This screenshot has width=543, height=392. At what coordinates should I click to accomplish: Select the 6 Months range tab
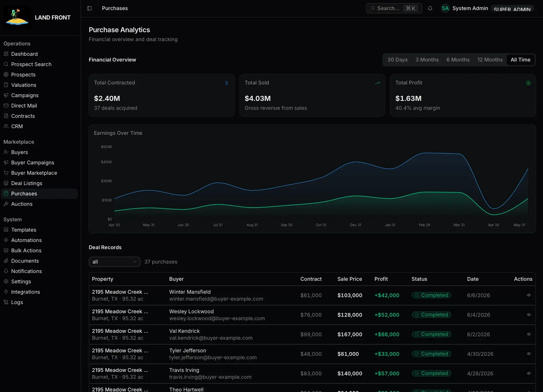click(458, 60)
